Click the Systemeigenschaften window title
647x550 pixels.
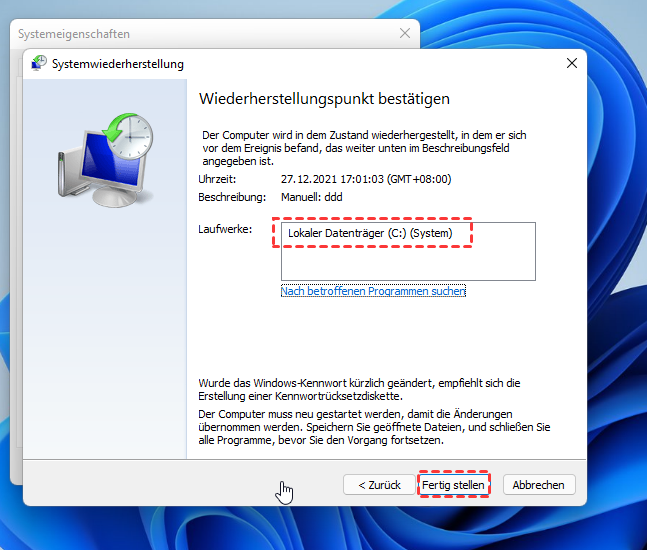[74, 34]
